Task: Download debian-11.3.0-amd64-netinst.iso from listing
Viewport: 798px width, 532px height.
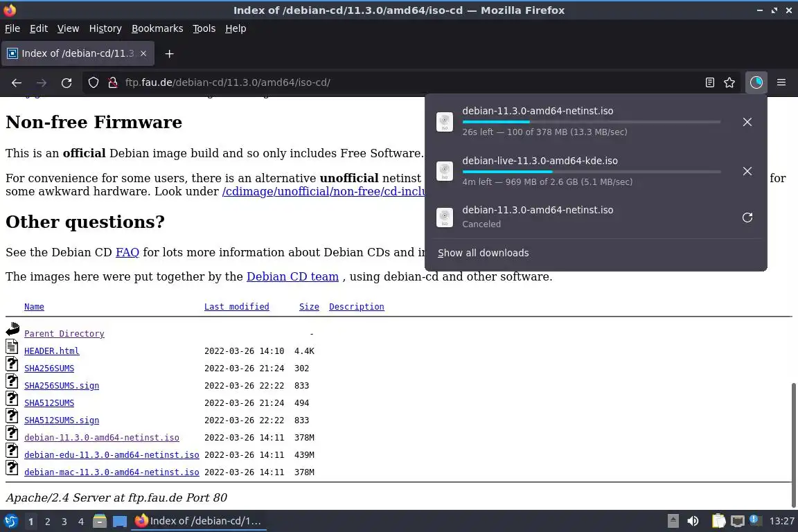Action: pos(102,437)
